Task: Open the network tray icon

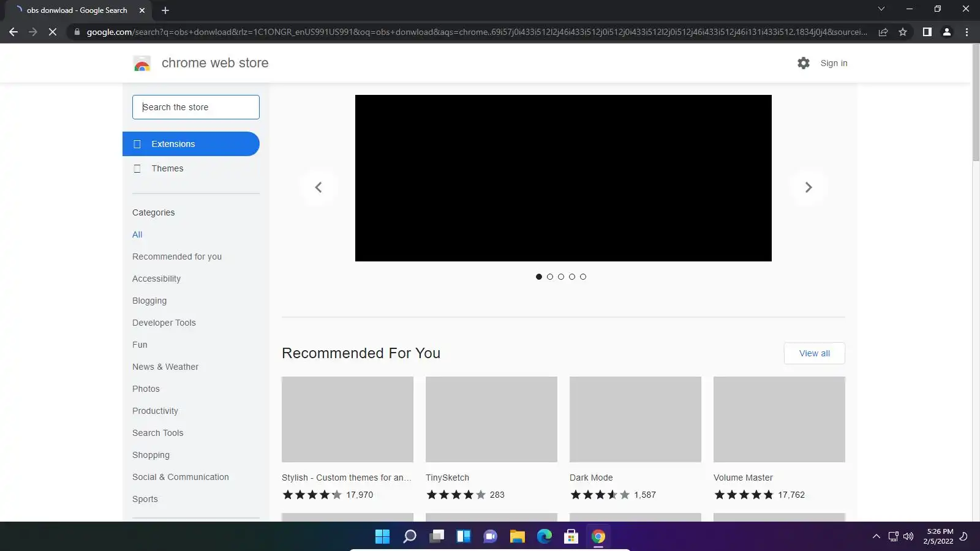Action: coord(894,537)
